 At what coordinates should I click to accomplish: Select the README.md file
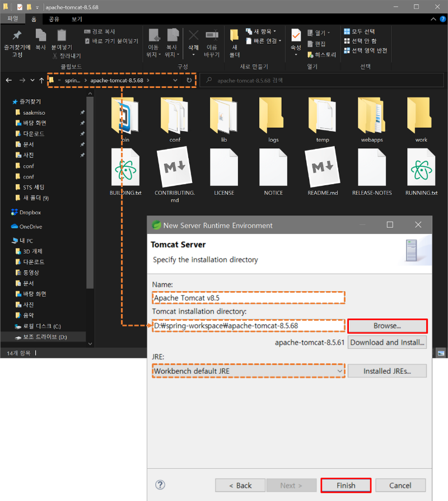tap(323, 172)
